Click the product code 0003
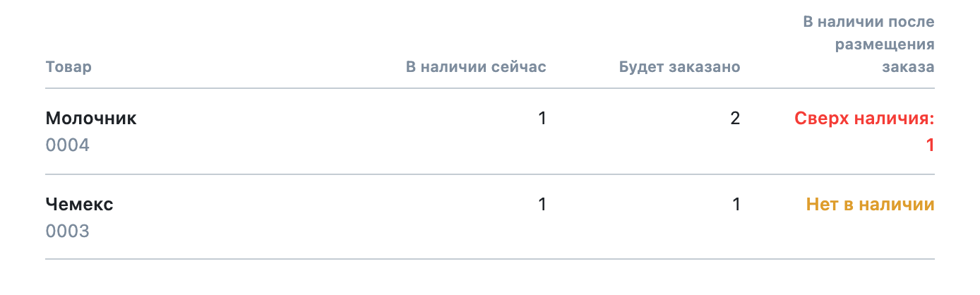Viewport: 980px width, 295px height. pos(68,231)
